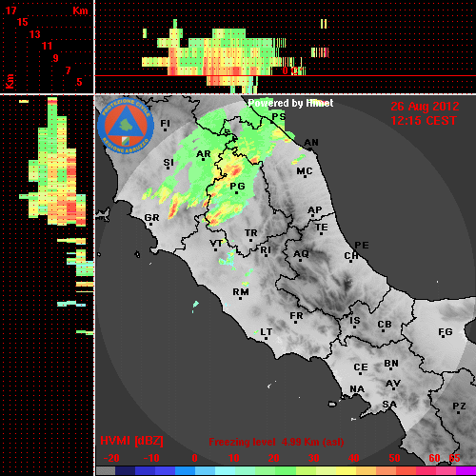Click the purple 65 dBZ color swatch
The width and height of the screenshot is (476, 476).
click(466, 470)
